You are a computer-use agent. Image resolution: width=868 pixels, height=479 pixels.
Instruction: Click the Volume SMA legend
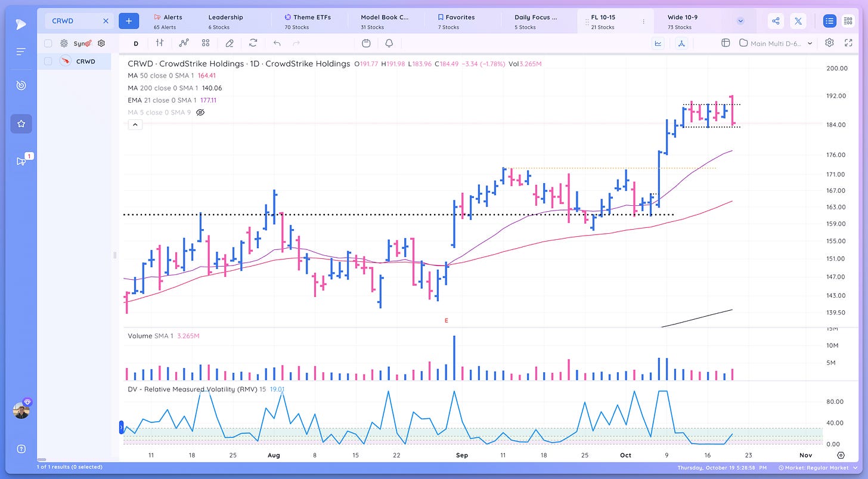[x=163, y=336]
